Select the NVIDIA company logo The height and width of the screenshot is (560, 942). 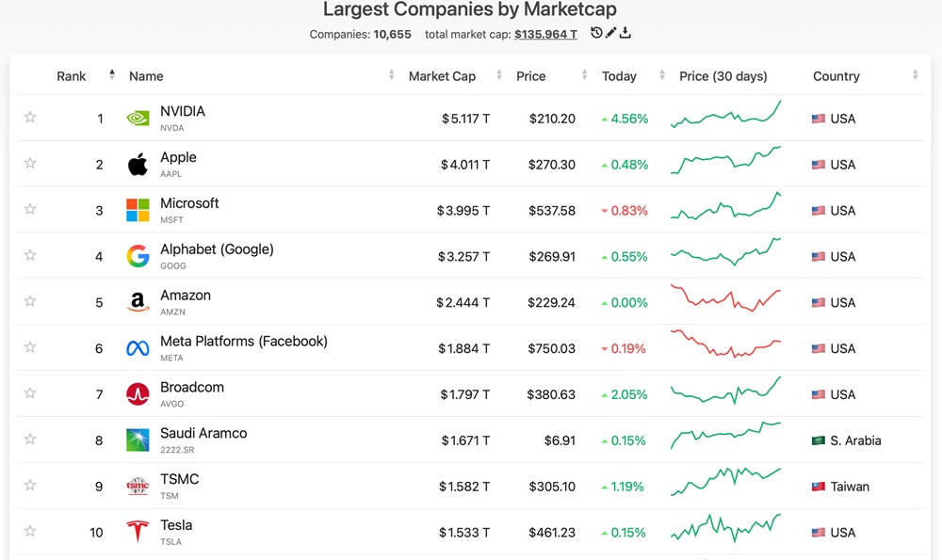136,117
